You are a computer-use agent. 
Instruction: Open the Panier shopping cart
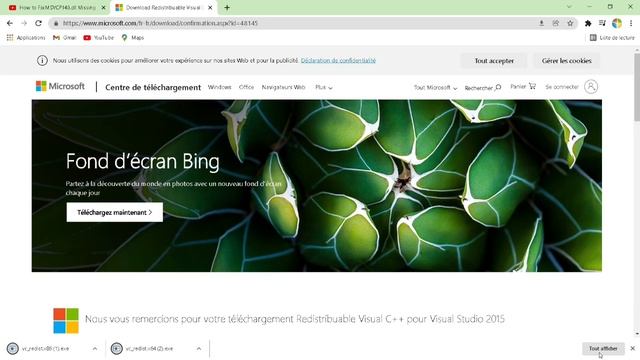tap(523, 87)
